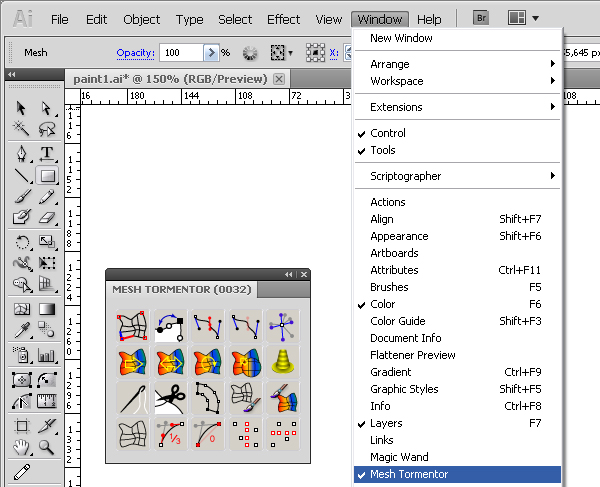Screen dimensions: 600x487
Task: Expand the Extensions submenu
Action: [x=457, y=107]
